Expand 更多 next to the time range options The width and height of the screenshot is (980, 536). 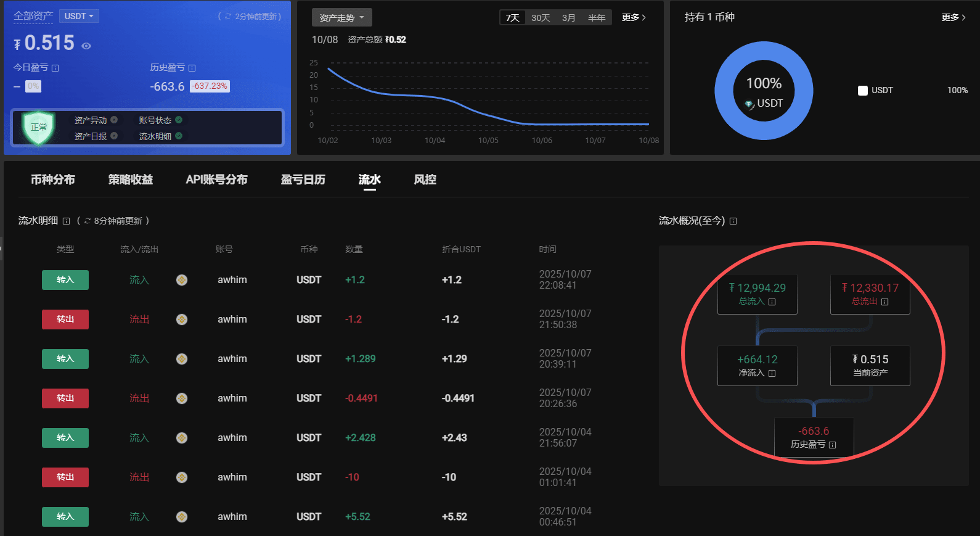634,17
